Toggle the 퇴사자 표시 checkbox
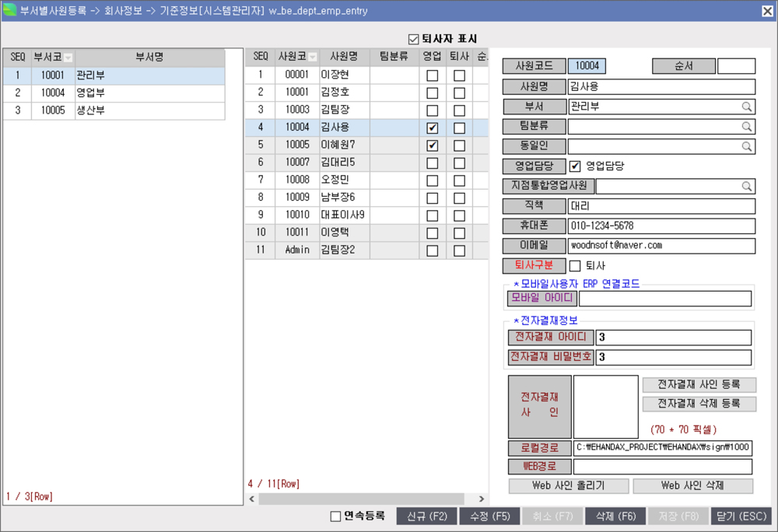The width and height of the screenshot is (778, 532). 413,39
